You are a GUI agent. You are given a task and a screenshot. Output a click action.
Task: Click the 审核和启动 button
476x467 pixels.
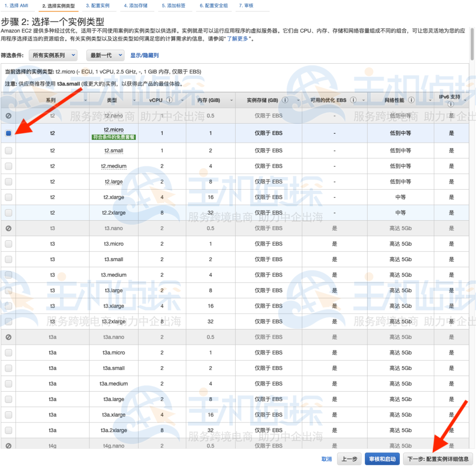[382, 459]
